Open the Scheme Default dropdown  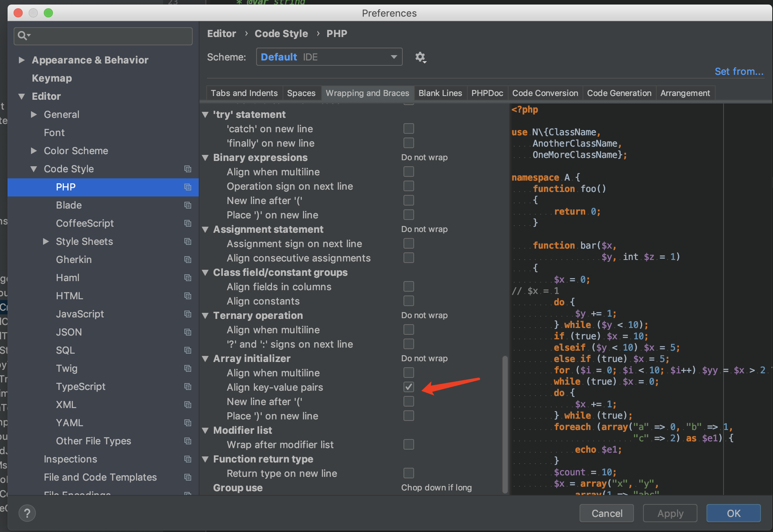coord(329,57)
